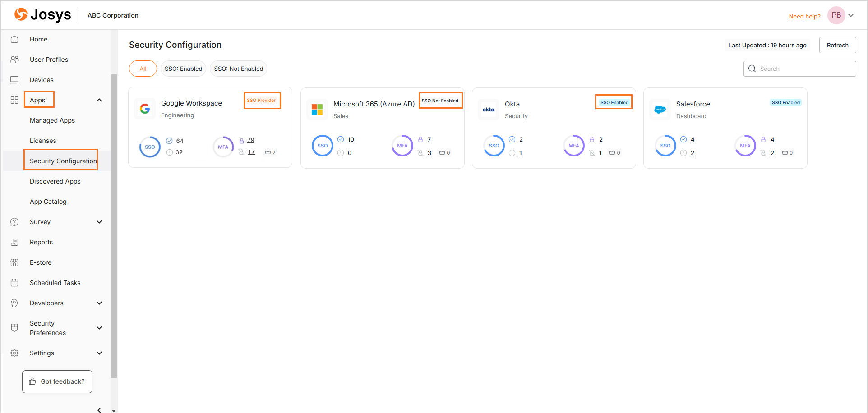This screenshot has width=868, height=413.
Task: Expand the Survey section chevron
Action: tap(99, 222)
